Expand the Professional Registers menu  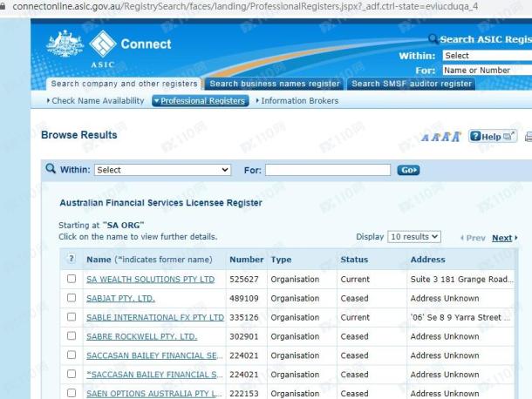(x=201, y=101)
